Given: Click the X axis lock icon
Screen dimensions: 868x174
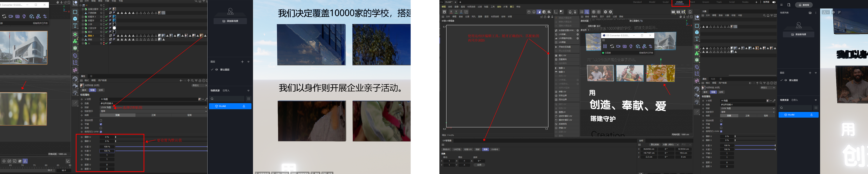Looking at the screenshot, I should [451, 12].
